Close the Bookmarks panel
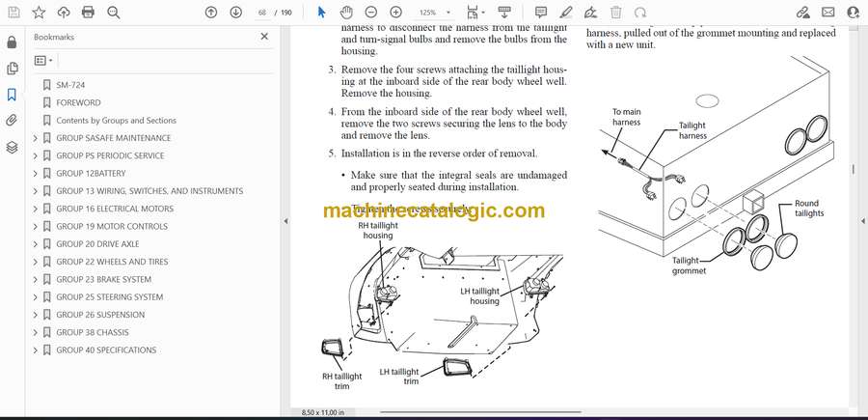868x420 pixels. (x=264, y=37)
